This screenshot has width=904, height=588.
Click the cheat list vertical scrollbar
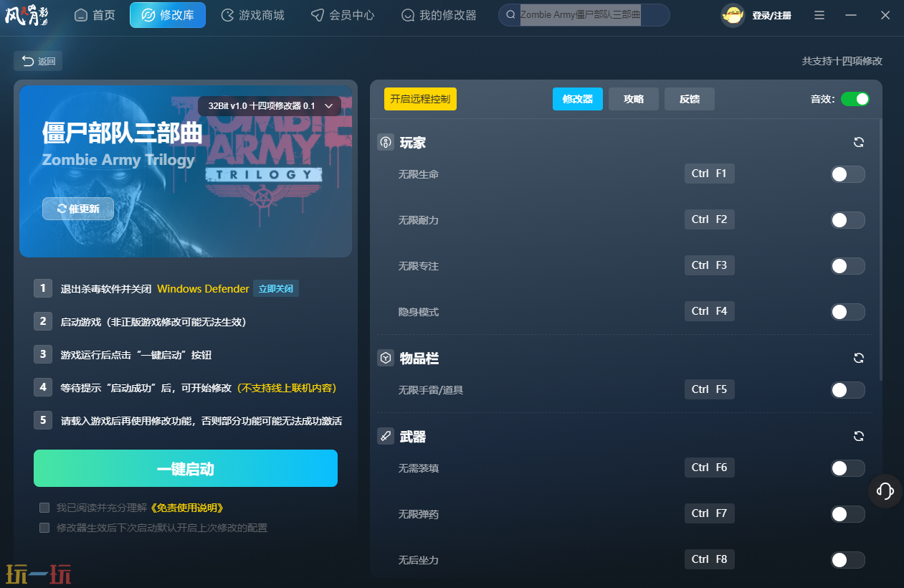pyautogui.click(x=881, y=251)
